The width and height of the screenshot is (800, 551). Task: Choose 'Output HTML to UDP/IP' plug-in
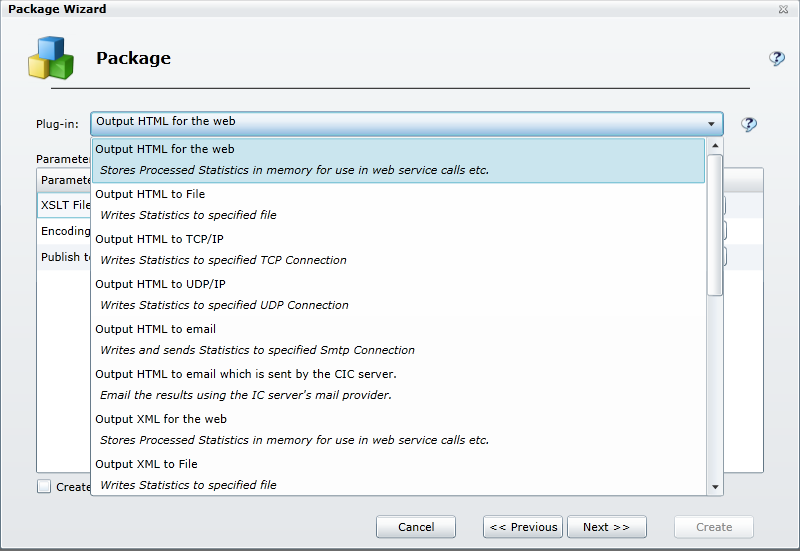point(398,295)
